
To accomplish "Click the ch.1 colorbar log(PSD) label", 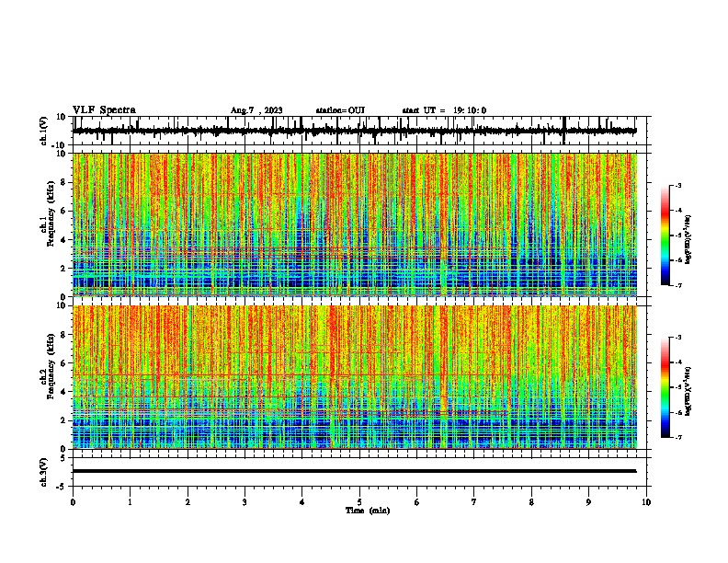I will 688,239.
